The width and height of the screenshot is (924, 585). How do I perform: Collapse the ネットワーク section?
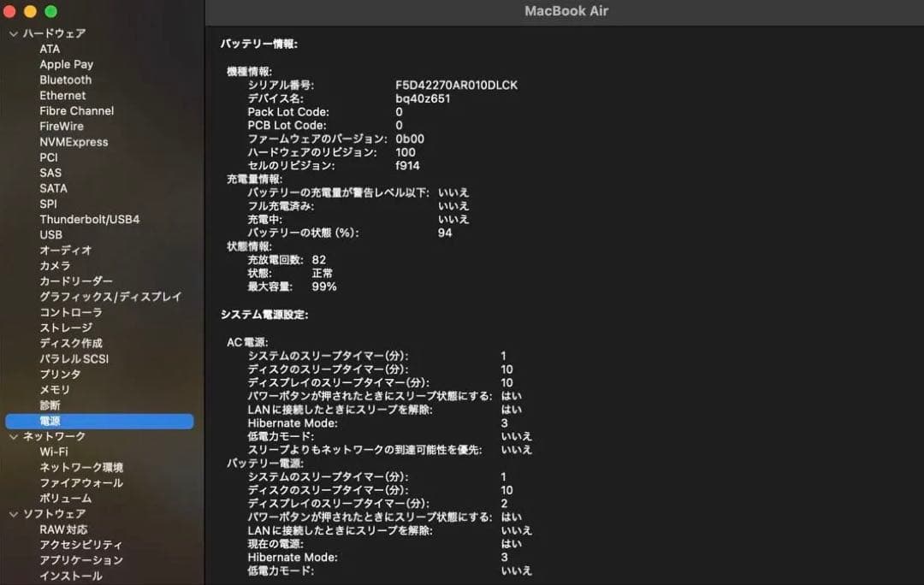point(13,435)
